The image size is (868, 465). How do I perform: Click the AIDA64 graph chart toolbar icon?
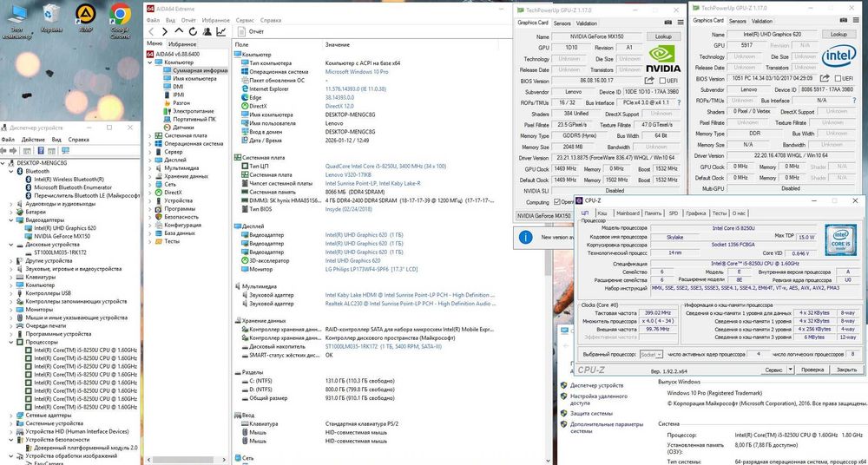pos(220,31)
